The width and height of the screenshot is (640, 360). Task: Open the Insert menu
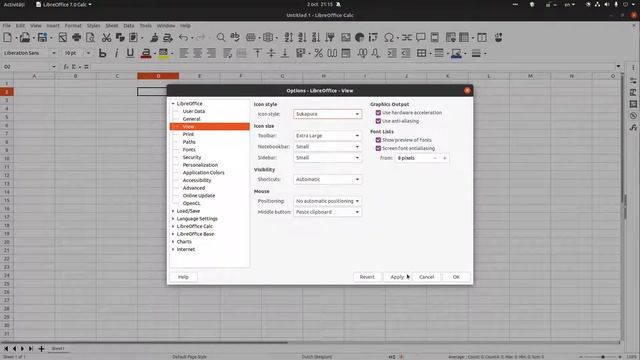click(x=53, y=25)
